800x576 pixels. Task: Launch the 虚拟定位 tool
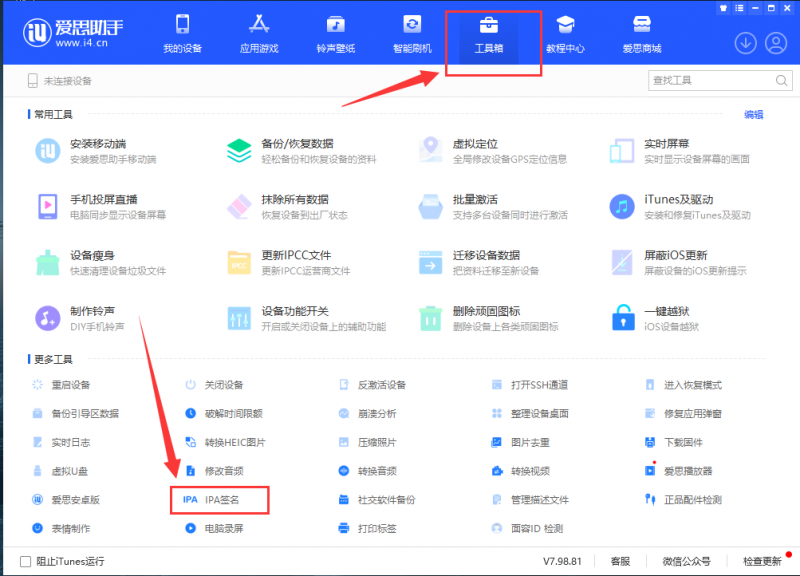pyautogui.click(x=493, y=151)
